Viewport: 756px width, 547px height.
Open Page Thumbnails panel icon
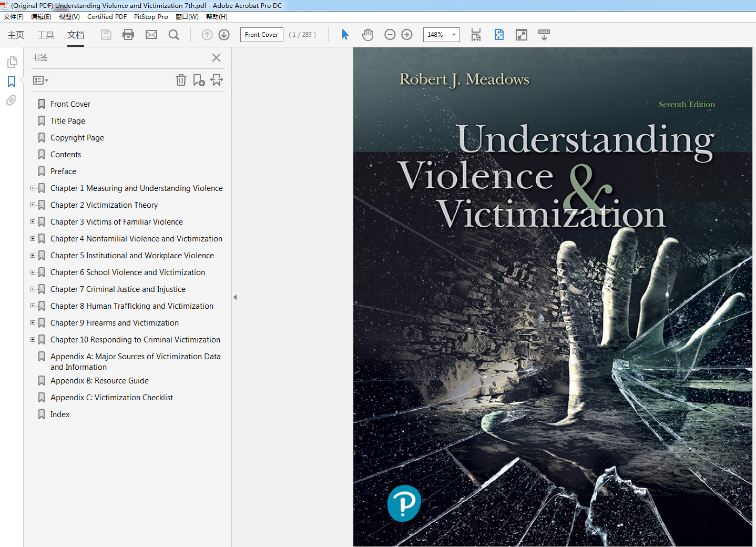[12, 62]
